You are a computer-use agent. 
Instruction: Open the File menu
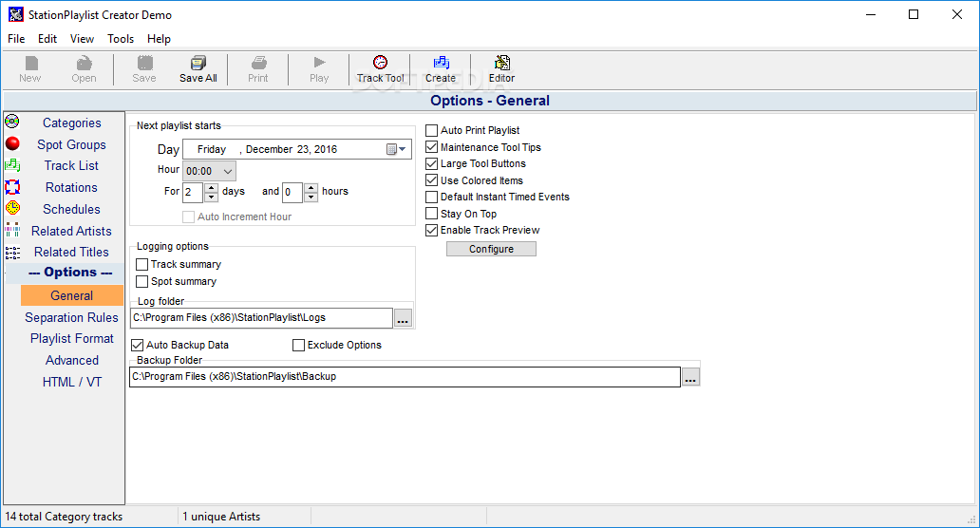[16, 39]
